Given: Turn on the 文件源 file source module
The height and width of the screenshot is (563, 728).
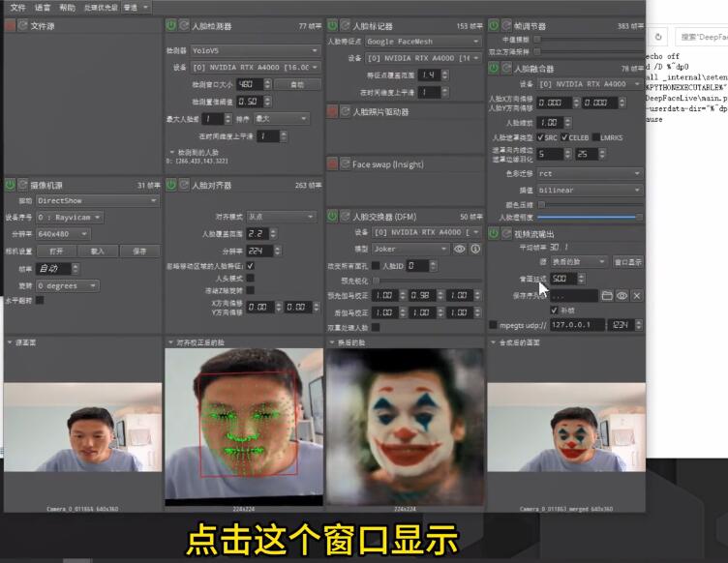Looking at the screenshot, I should [10, 25].
